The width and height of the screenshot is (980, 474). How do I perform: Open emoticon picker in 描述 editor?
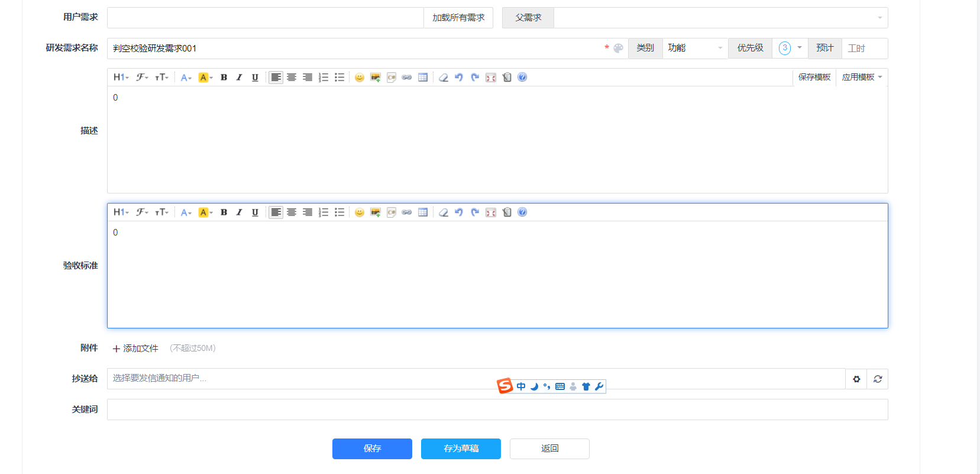pos(360,78)
